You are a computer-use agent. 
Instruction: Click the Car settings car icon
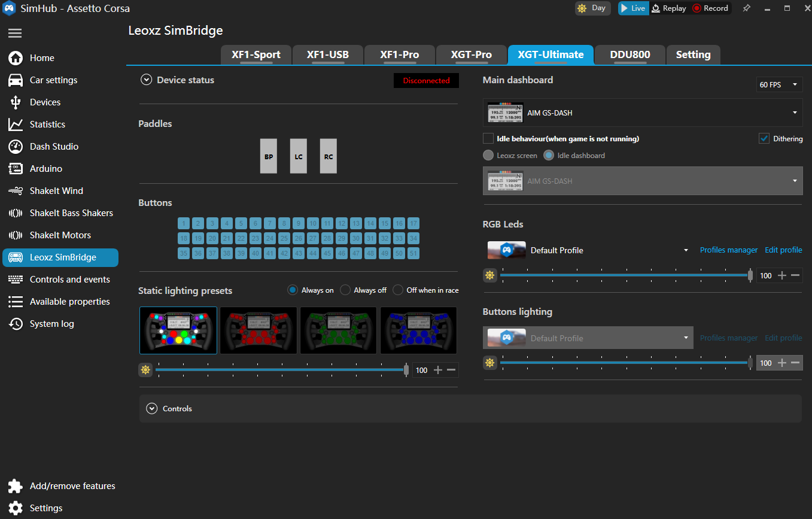pos(16,80)
